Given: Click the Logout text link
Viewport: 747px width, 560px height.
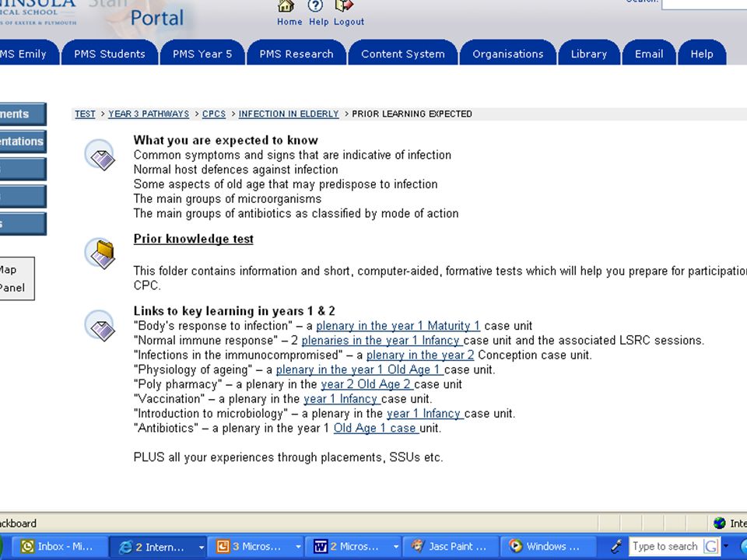Looking at the screenshot, I should pyautogui.click(x=349, y=22).
